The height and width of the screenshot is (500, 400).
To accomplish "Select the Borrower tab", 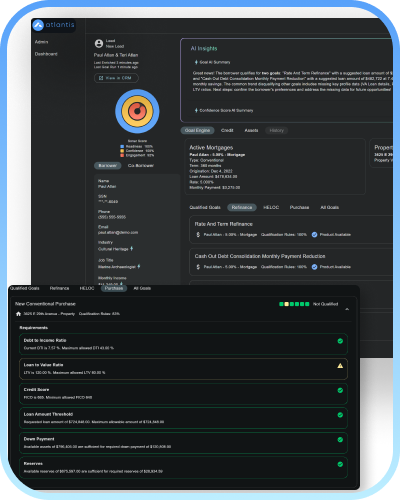I will 107,165.
